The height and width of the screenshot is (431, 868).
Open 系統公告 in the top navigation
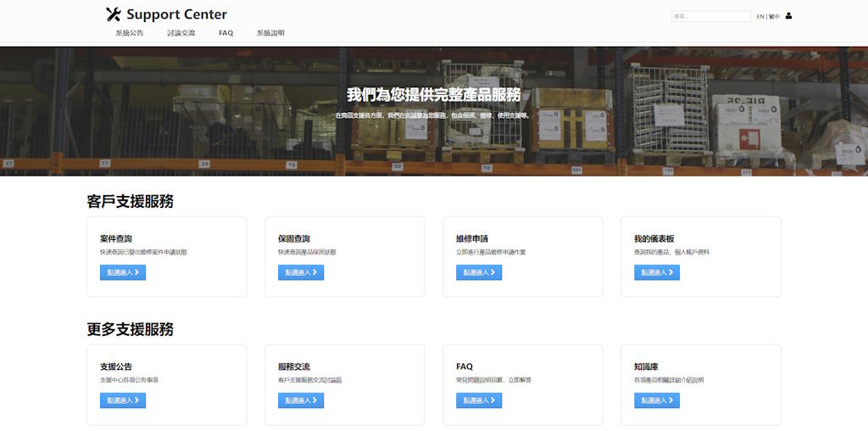[x=130, y=33]
